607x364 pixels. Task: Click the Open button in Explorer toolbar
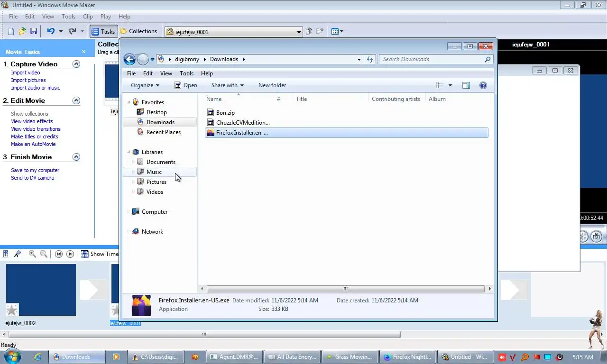pyautogui.click(x=186, y=85)
